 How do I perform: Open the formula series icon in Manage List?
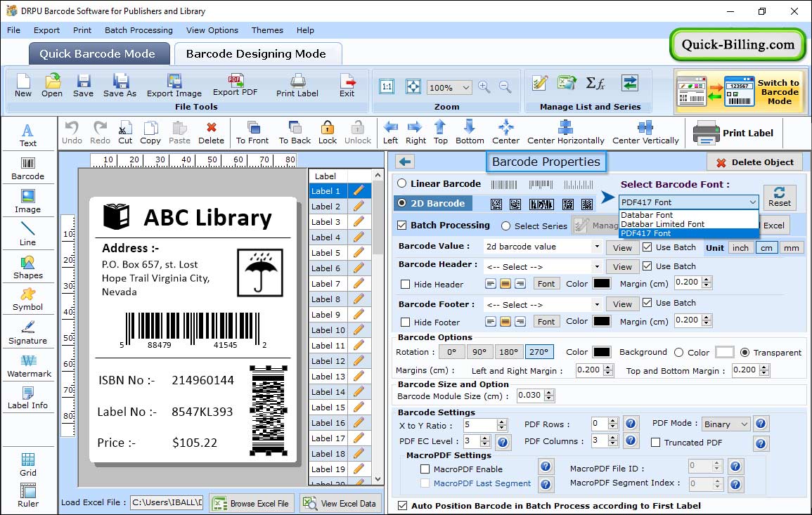595,83
